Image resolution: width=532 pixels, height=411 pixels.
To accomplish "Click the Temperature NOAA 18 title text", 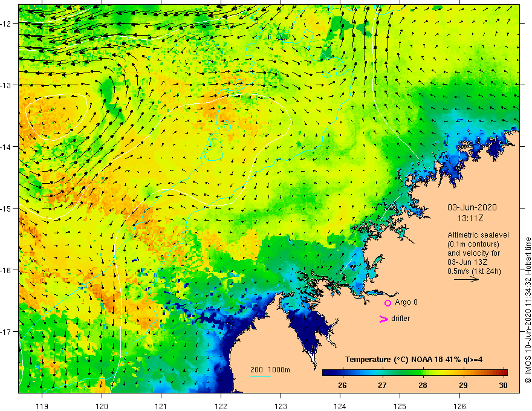I will (x=414, y=360).
